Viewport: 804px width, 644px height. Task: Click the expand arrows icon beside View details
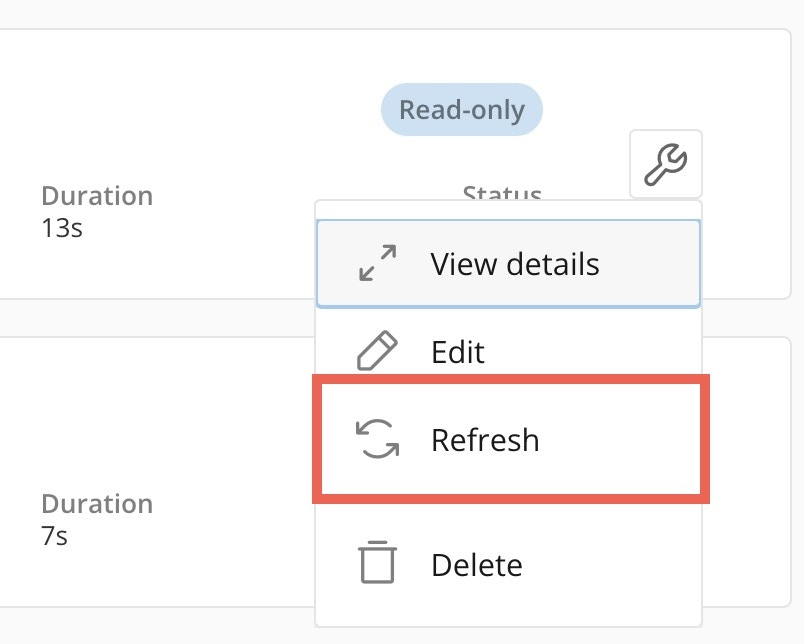(x=377, y=264)
